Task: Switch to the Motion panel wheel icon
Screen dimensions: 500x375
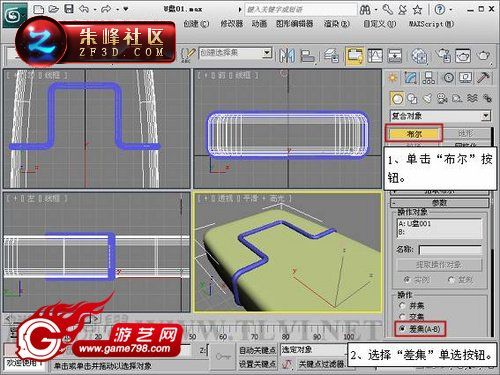Action: pyautogui.click(x=448, y=78)
